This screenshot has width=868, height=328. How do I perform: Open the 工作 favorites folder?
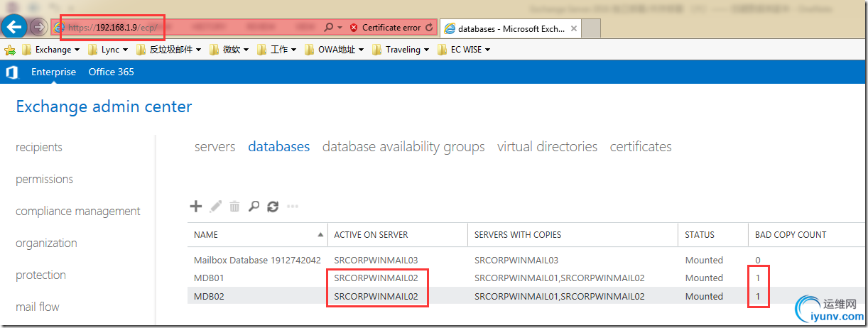click(x=277, y=50)
